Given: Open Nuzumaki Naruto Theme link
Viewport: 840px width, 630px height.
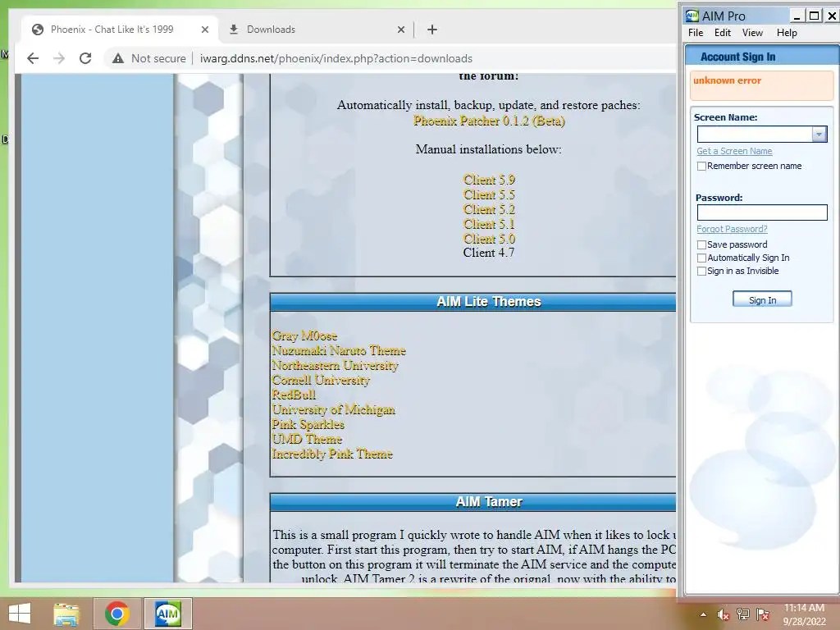Looking at the screenshot, I should click(339, 351).
